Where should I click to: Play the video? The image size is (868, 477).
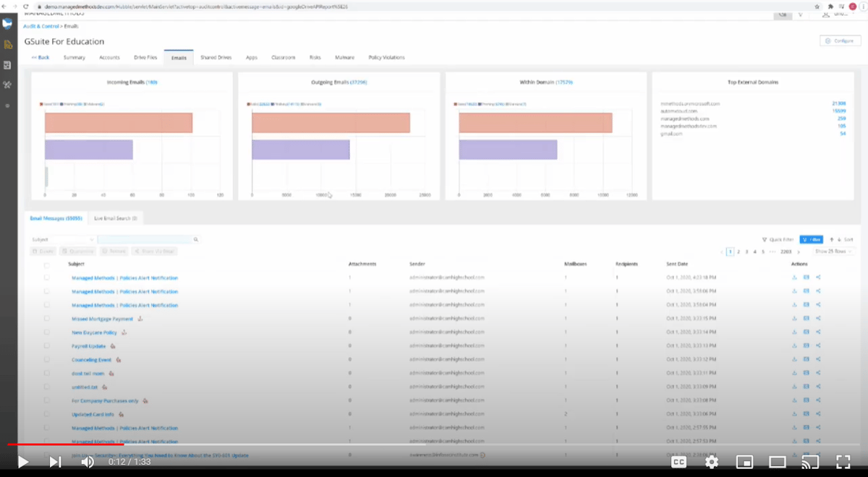(22, 462)
